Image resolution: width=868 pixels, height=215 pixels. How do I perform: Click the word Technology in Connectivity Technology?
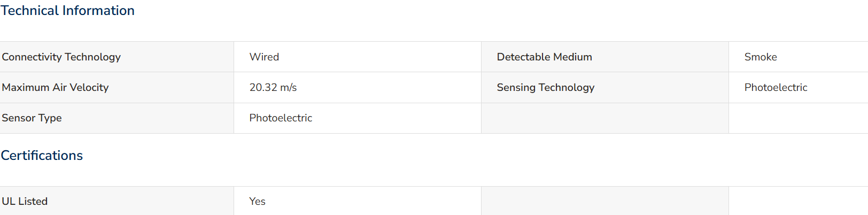[92, 57]
